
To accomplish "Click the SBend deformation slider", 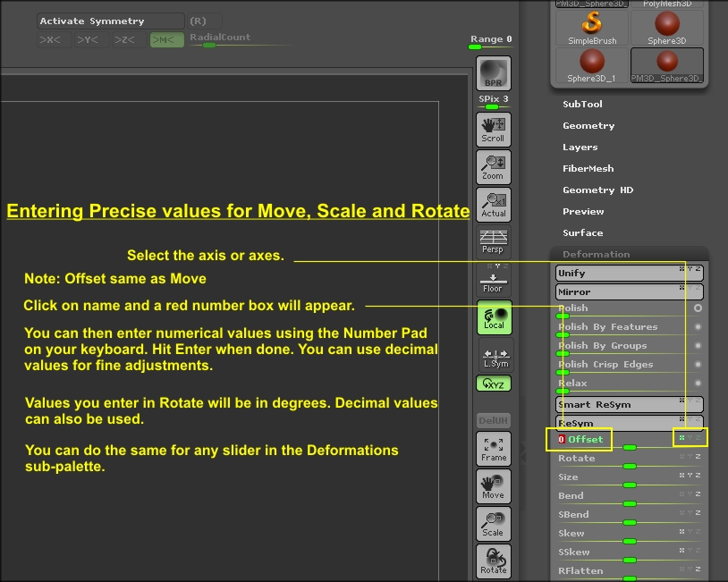I will click(629, 517).
